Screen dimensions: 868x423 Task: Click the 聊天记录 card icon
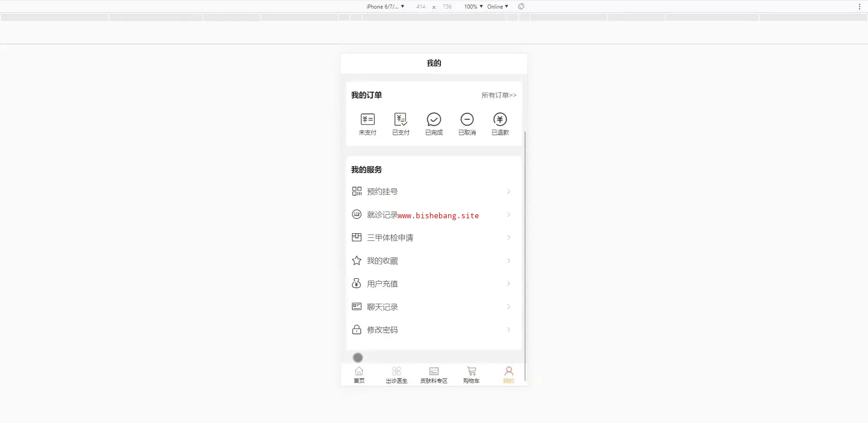tap(357, 306)
